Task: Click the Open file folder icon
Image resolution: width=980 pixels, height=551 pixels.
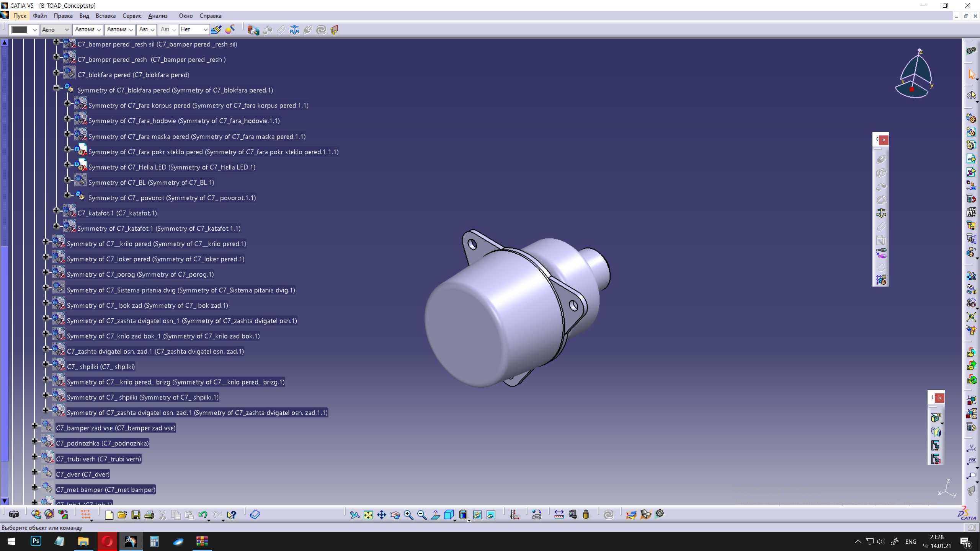Action: [122, 515]
